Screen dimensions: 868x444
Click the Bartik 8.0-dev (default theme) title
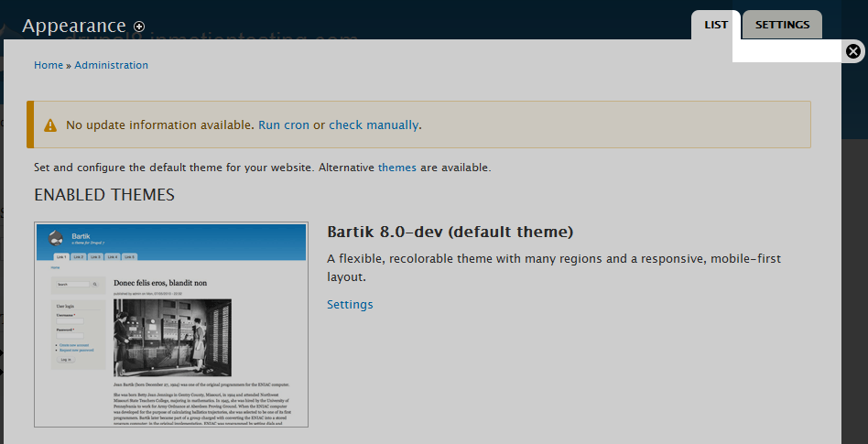coord(450,232)
